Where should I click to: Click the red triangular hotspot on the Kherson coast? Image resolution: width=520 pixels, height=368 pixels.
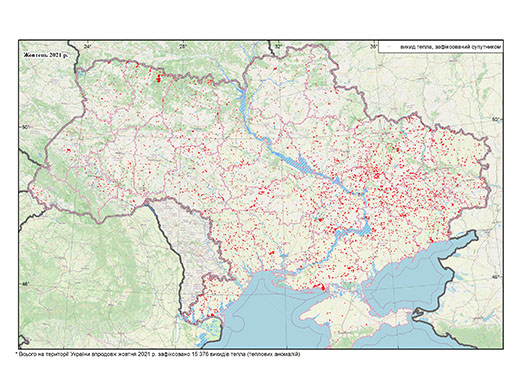(322, 287)
